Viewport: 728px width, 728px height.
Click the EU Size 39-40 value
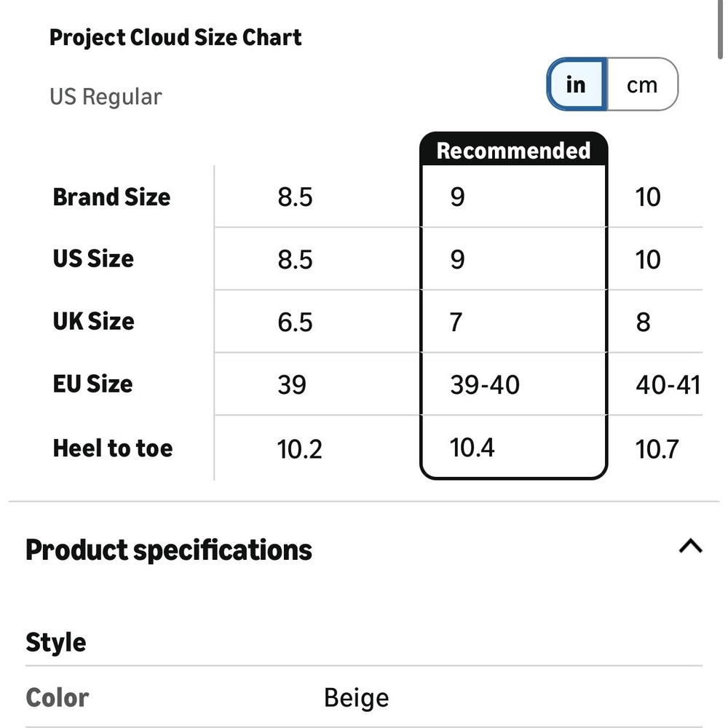[x=484, y=385]
